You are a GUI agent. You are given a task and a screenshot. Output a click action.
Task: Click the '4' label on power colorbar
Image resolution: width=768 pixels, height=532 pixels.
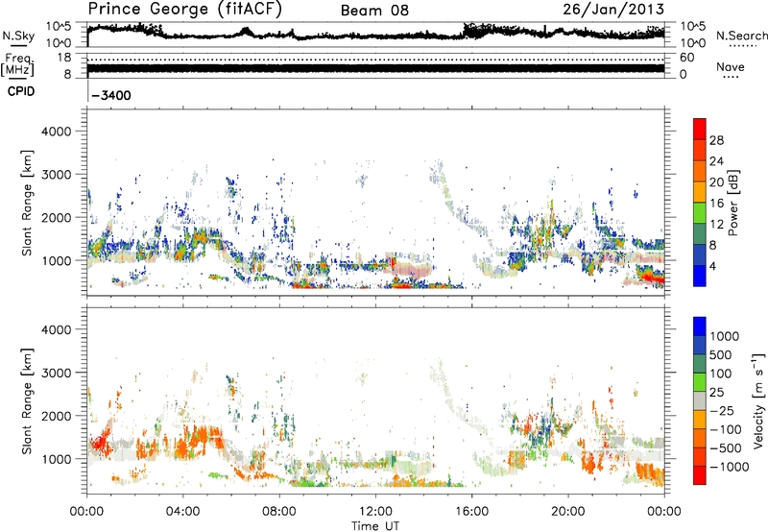point(712,267)
